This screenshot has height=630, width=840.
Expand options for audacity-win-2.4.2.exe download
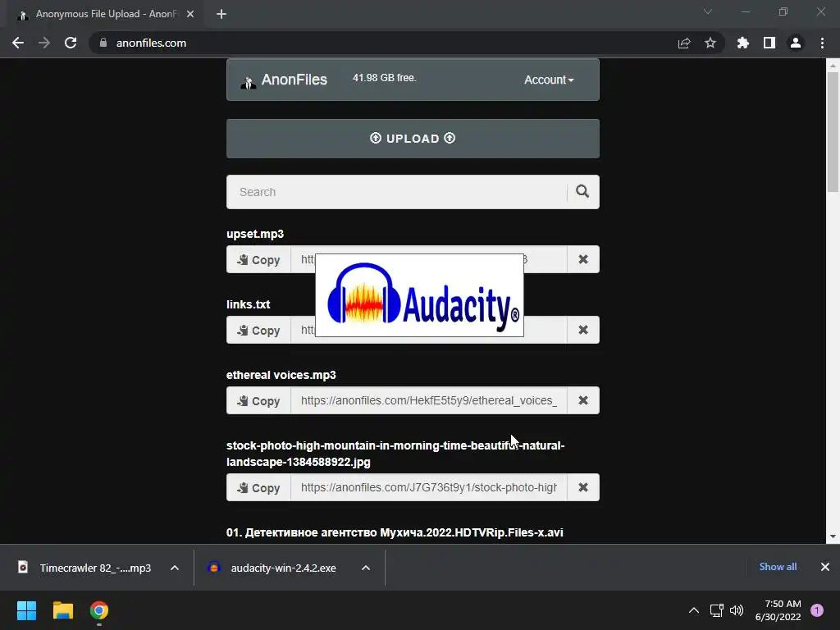(366, 568)
